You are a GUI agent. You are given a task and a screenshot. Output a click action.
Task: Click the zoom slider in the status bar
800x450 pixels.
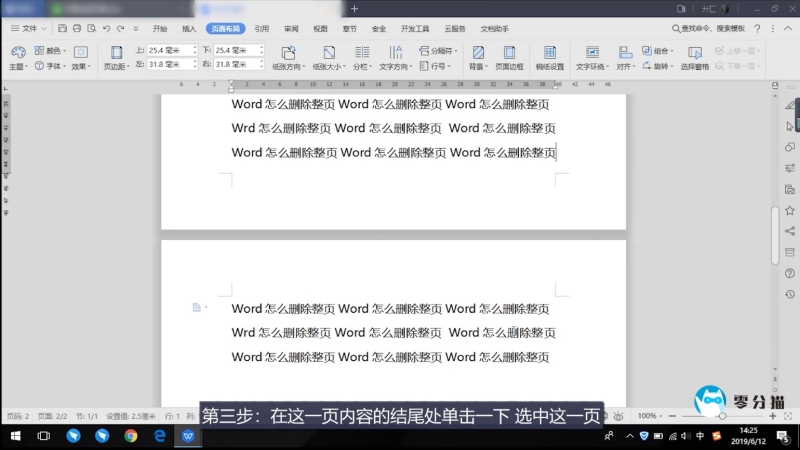click(x=723, y=415)
